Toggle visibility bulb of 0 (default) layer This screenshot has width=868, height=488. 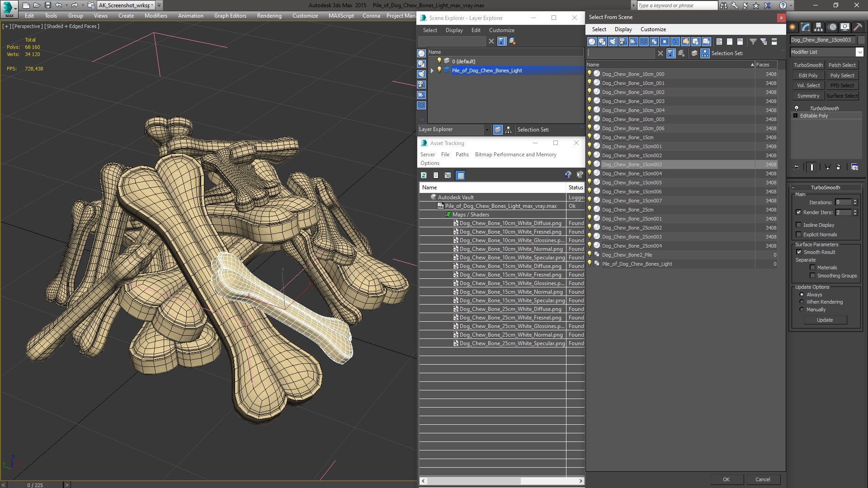tap(439, 61)
